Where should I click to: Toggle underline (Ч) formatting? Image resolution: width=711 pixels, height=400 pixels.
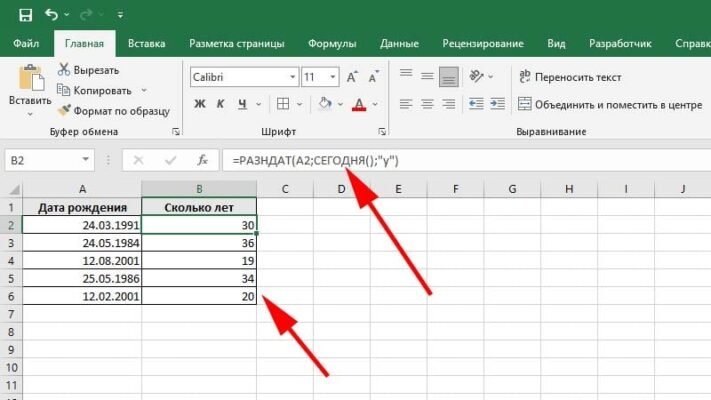243,105
